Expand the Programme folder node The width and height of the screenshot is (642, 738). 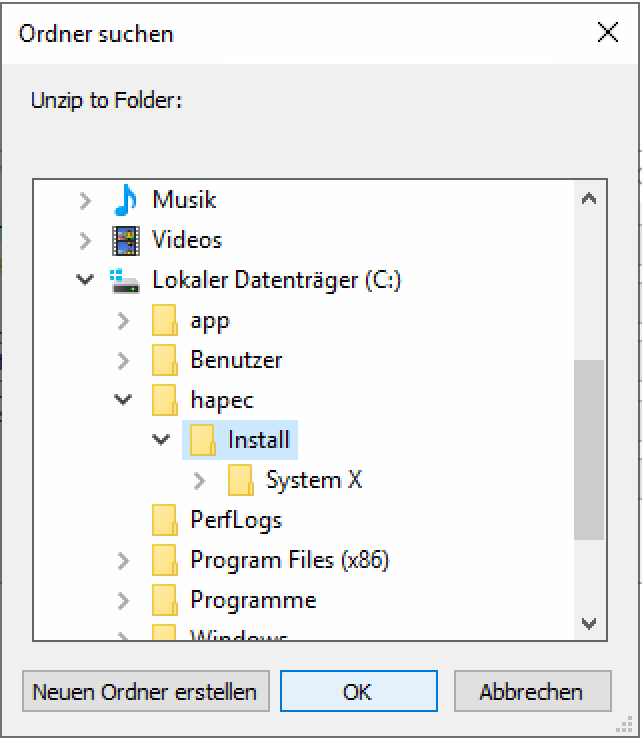tap(123, 600)
